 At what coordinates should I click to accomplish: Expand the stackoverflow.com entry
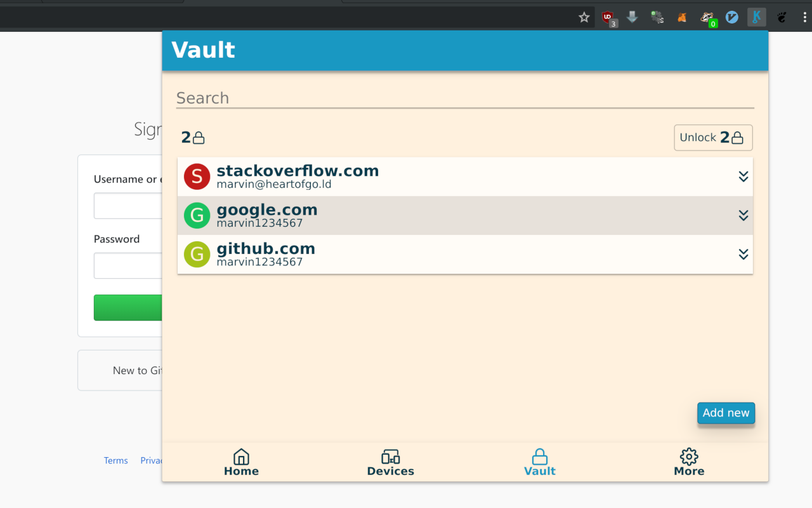743,177
